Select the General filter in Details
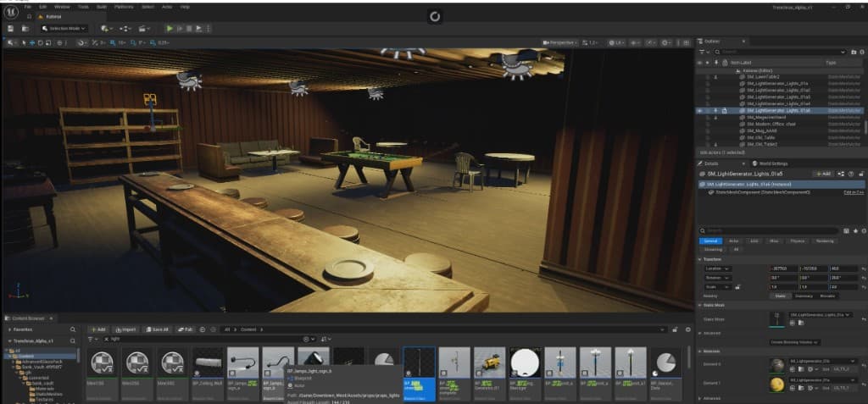 click(710, 241)
